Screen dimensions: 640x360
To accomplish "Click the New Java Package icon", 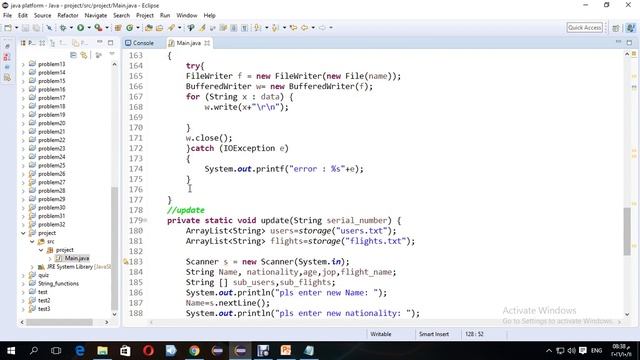I will (x=118, y=28).
